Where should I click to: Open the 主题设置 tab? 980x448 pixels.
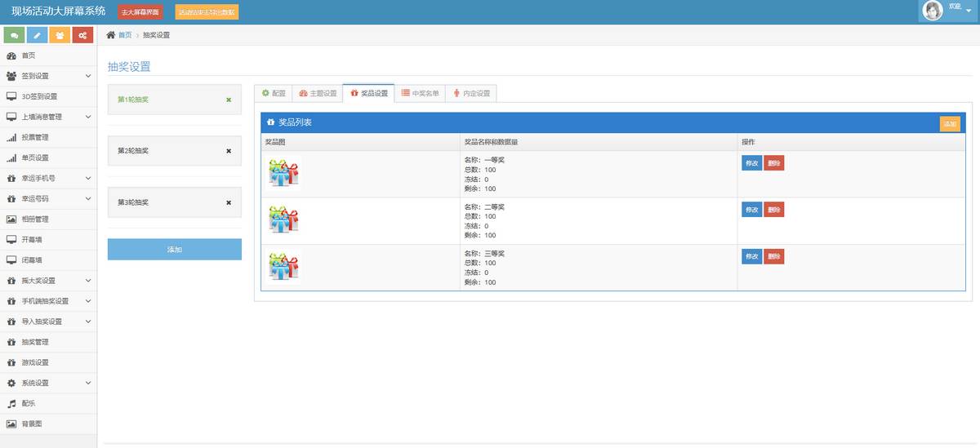click(318, 93)
